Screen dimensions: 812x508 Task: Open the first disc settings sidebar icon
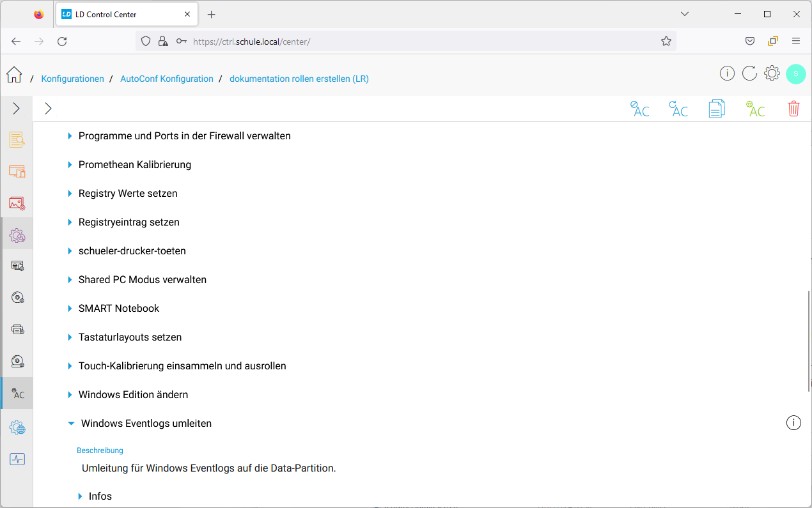17,297
